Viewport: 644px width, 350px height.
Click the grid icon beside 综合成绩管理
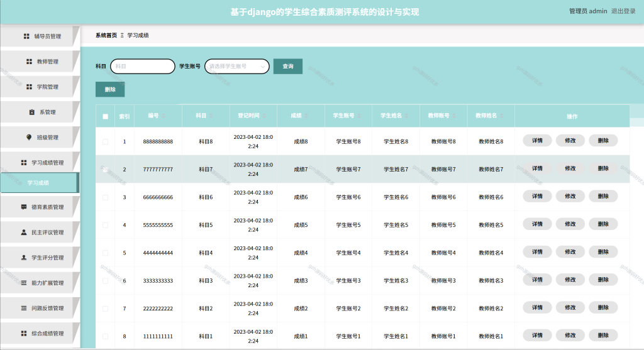24,334
